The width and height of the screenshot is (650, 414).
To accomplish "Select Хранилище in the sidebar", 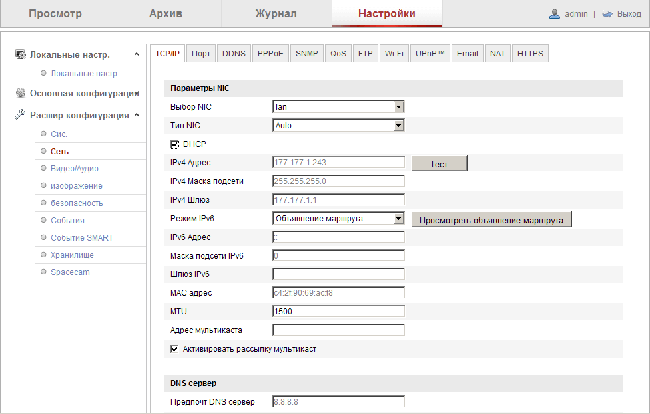I will pos(72,255).
